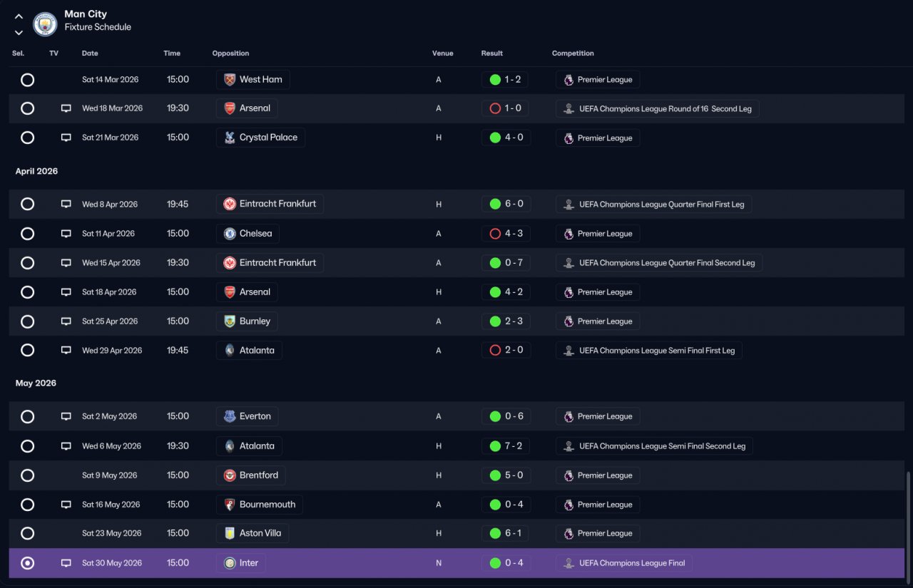Click the Champions League trophy icon on the Inter row

coord(568,563)
